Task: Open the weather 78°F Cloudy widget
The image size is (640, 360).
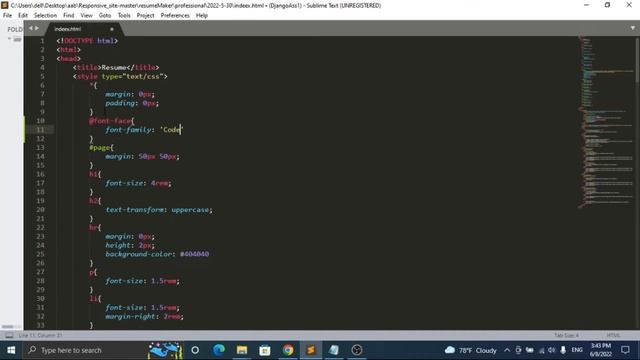Action: click(x=471, y=350)
